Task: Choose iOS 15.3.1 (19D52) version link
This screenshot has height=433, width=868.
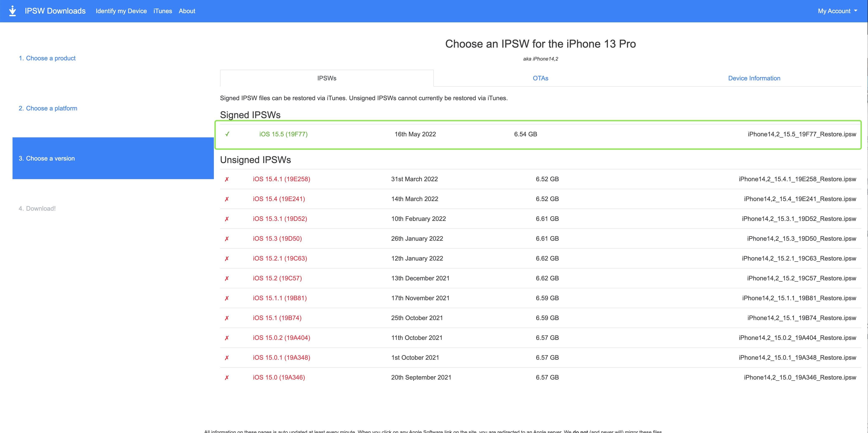Action: pyautogui.click(x=280, y=219)
